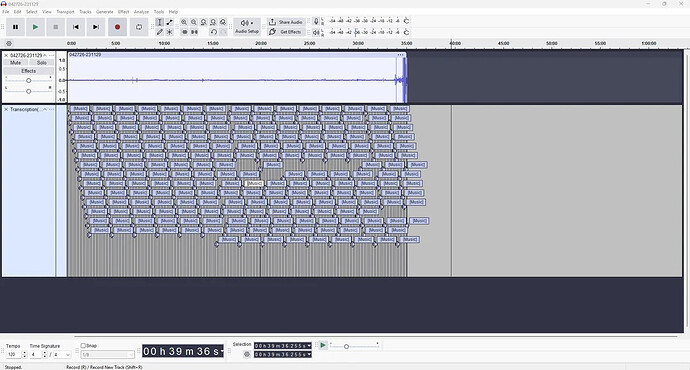
Task: Zoom out on the timeline
Action: click(194, 22)
